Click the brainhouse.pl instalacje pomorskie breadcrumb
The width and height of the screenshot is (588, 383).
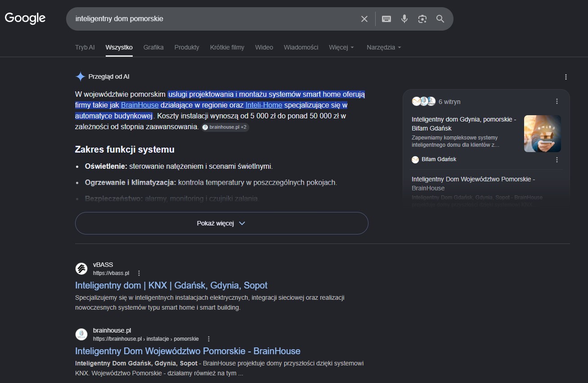coord(146,339)
